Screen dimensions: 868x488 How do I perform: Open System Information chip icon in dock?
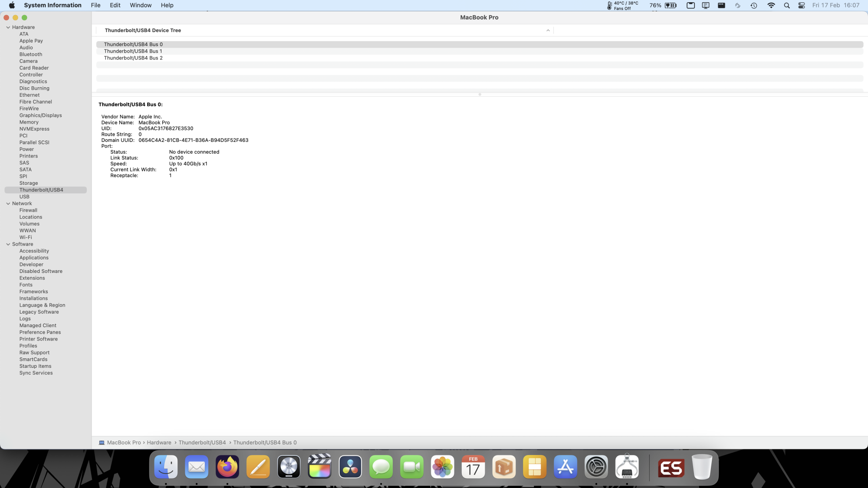[x=627, y=467]
